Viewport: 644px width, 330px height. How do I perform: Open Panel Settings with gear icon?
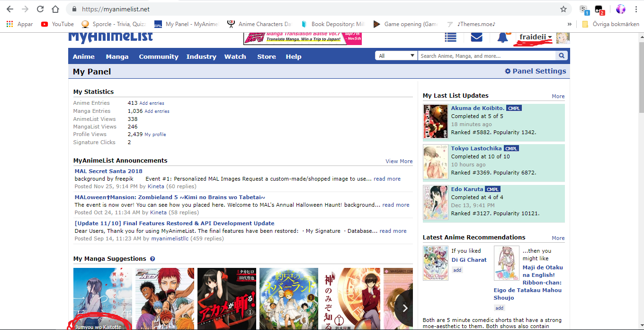click(x=535, y=71)
